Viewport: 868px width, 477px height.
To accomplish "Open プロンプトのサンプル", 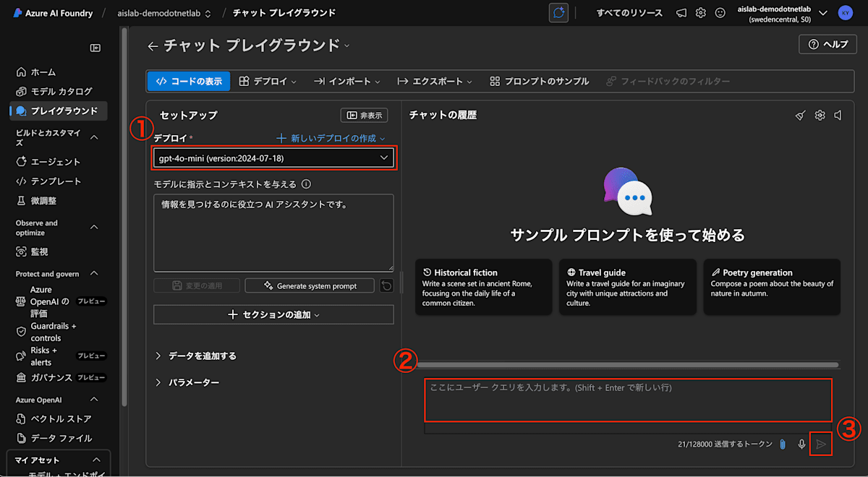I will 540,81.
